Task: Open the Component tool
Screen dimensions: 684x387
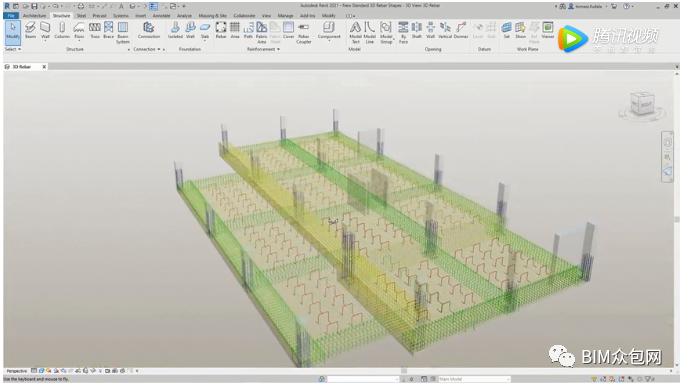Action: pyautogui.click(x=329, y=31)
